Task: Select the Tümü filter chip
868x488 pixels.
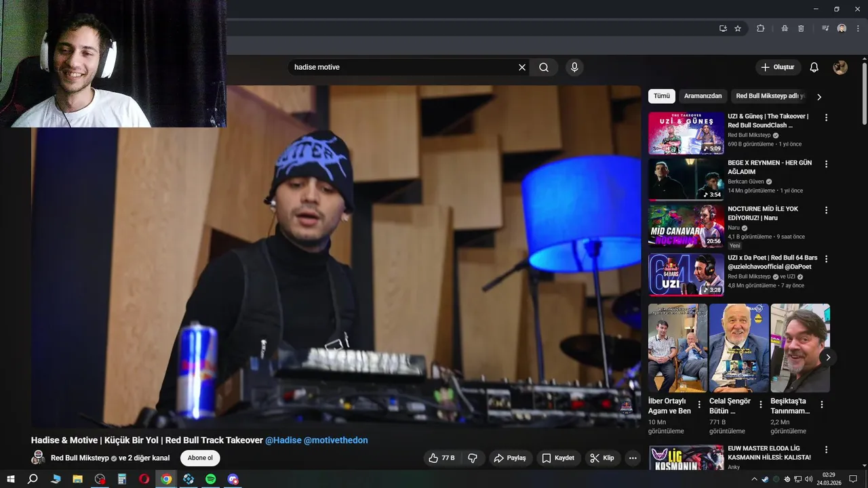Action: click(661, 96)
